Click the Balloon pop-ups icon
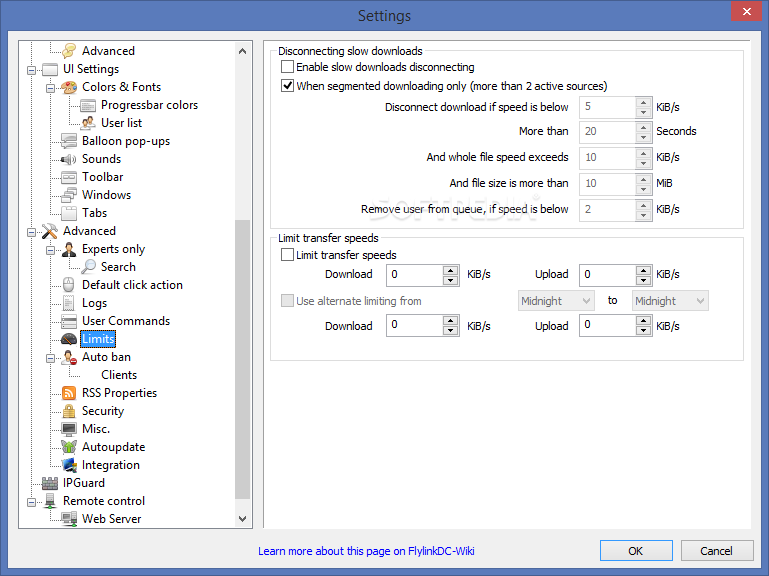Image resolution: width=769 pixels, height=576 pixels. click(69, 141)
